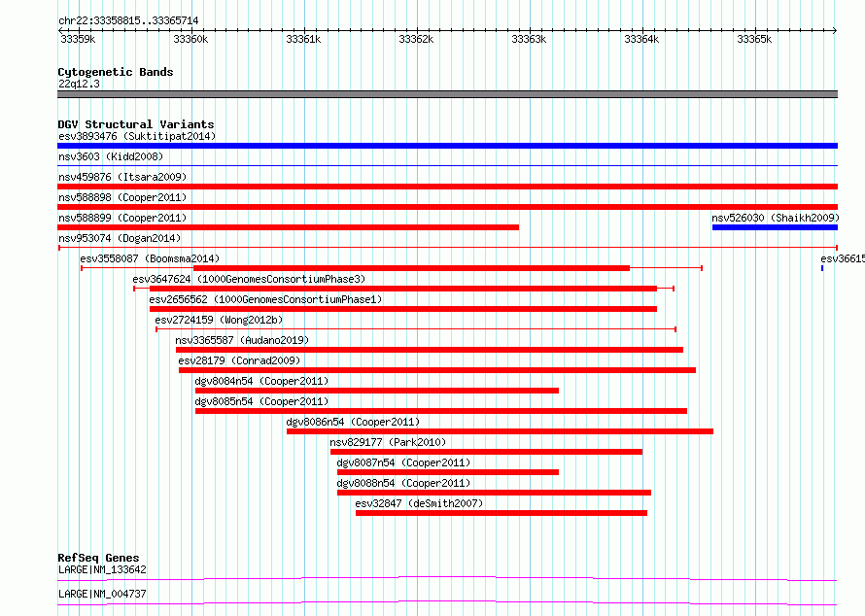
Task: Select the esv2656562 (1000GenomesConsortiumPhase1) label
Action: tap(265, 299)
